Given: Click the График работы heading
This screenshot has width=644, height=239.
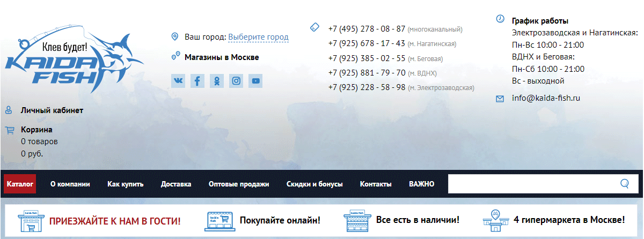Looking at the screenshot, I should coord(540,21).
